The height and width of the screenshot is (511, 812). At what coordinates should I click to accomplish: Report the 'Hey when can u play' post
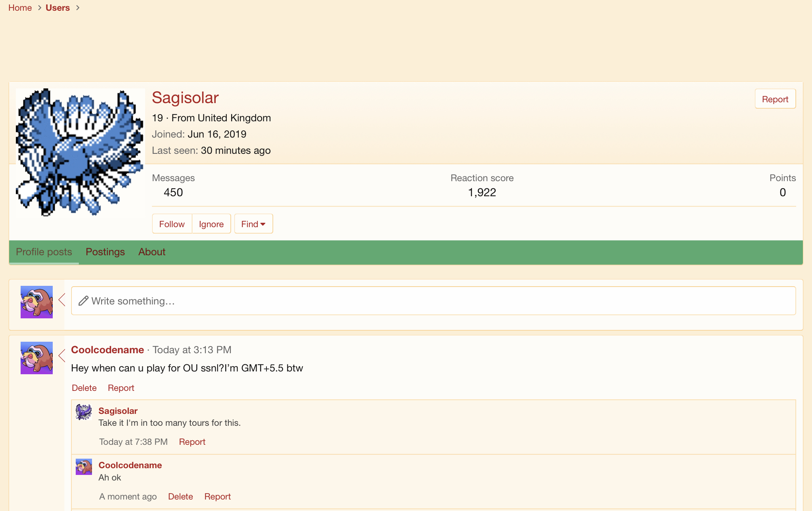[121, 388]
